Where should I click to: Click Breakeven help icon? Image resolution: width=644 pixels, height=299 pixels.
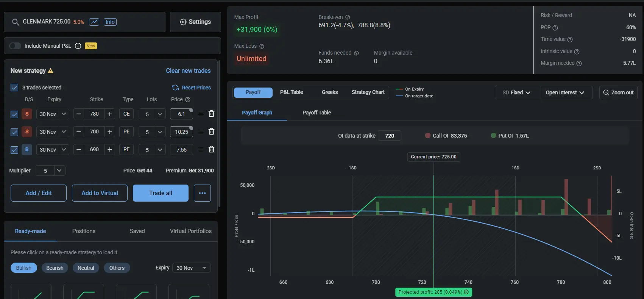tap(348, 17)
